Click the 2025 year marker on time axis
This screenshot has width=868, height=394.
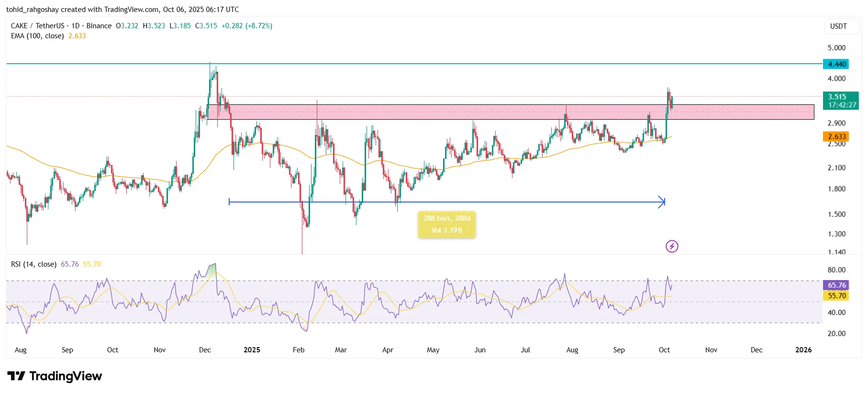(252, 350)
